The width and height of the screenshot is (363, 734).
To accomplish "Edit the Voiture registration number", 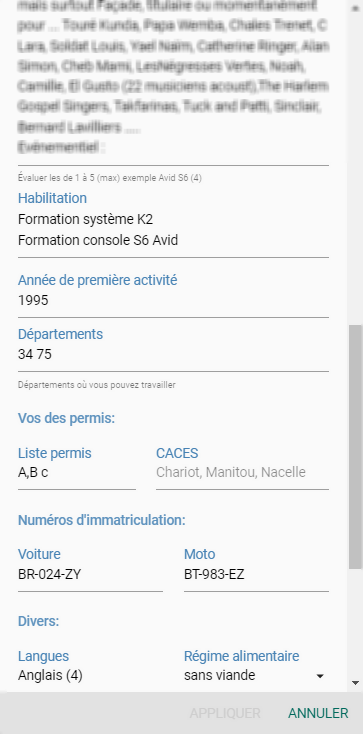I will click(90, 574).
